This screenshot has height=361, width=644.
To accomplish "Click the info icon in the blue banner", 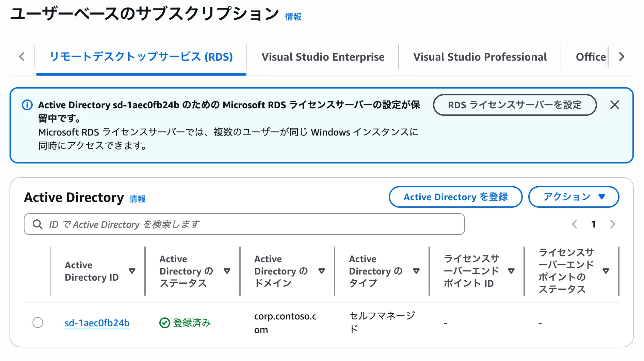I will pyautogui.click(x=27, y=105).
